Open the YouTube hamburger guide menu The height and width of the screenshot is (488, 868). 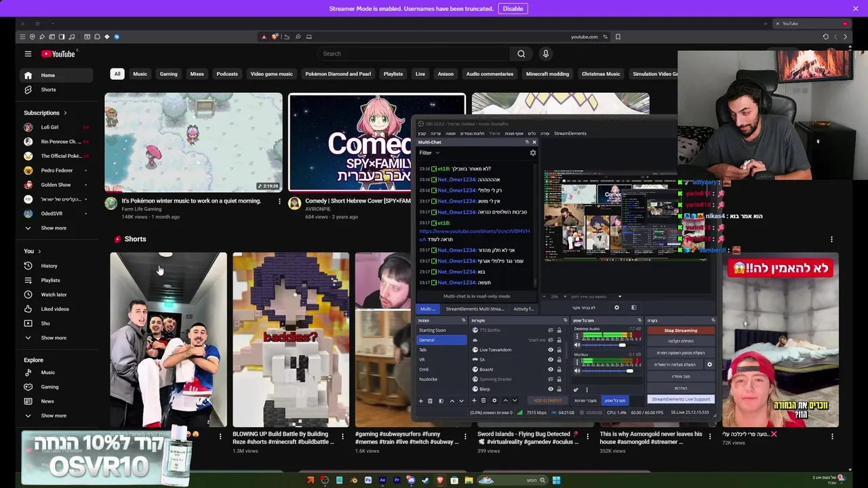28,54
